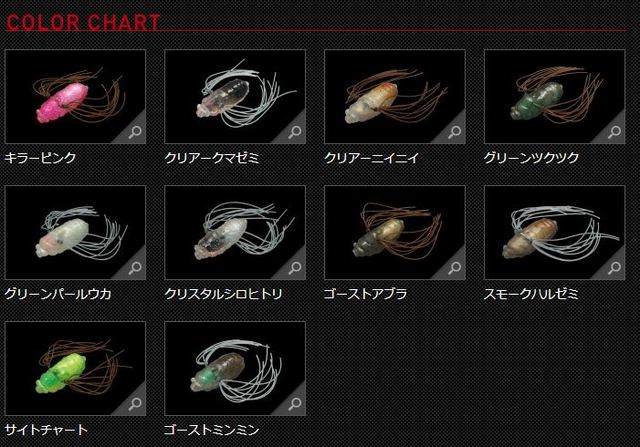
Task: Open the pink キラーピンク lure thumbnail
Action: point(75,96)
